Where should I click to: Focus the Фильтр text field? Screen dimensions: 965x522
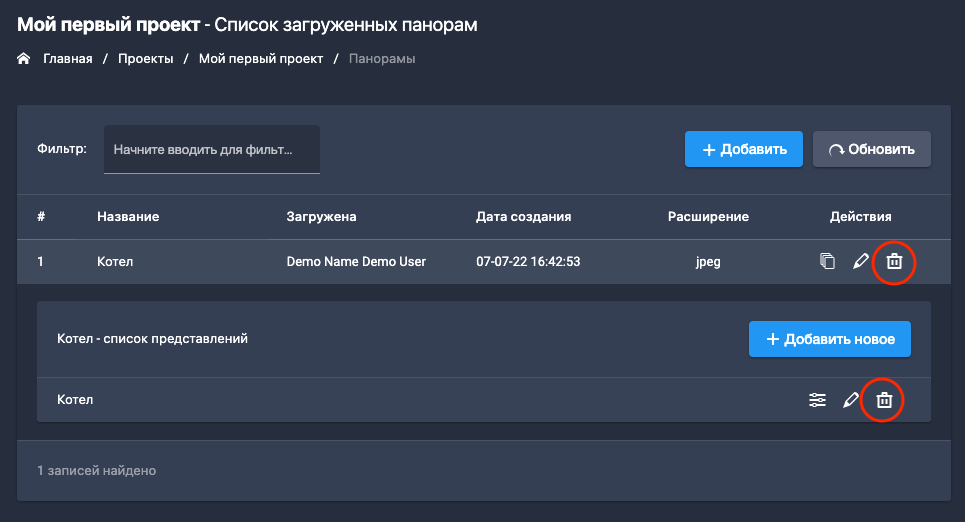(211, 149)
